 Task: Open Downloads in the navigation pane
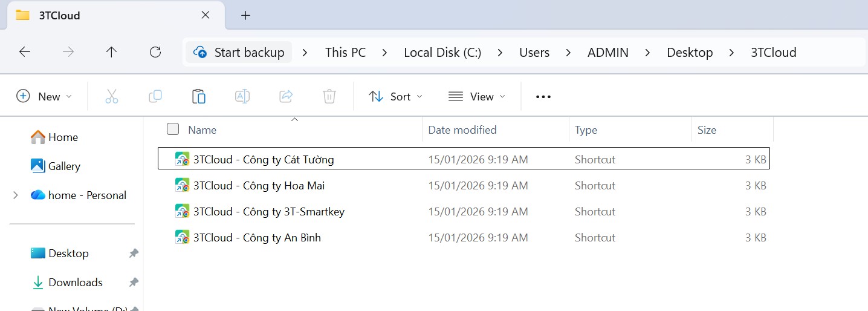(75, 282)
